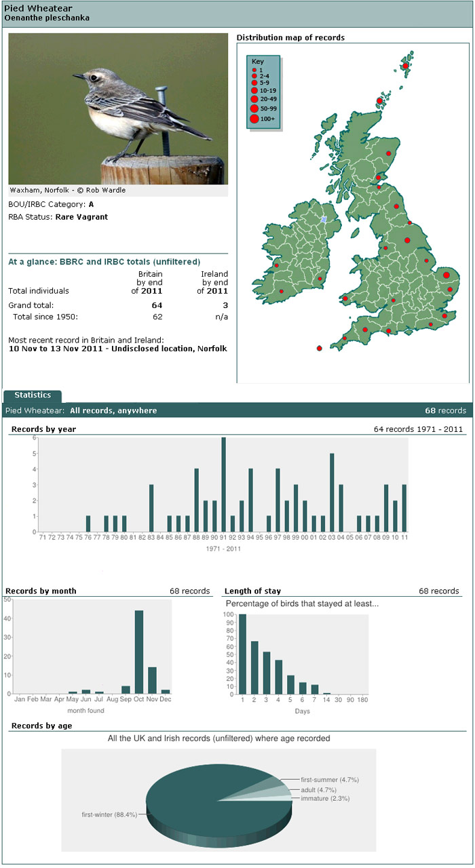Screen dimensions: 475x868
Task: Click the Pied Wheatear bird photo
Action: click(x=118, y=108)
